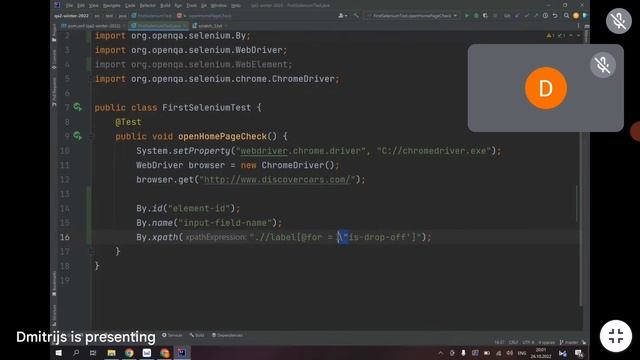This screenshot has width=640, height=360.
Task: Run openHomePageCheck from gutter icon on line 9
Action: [78, 136]
